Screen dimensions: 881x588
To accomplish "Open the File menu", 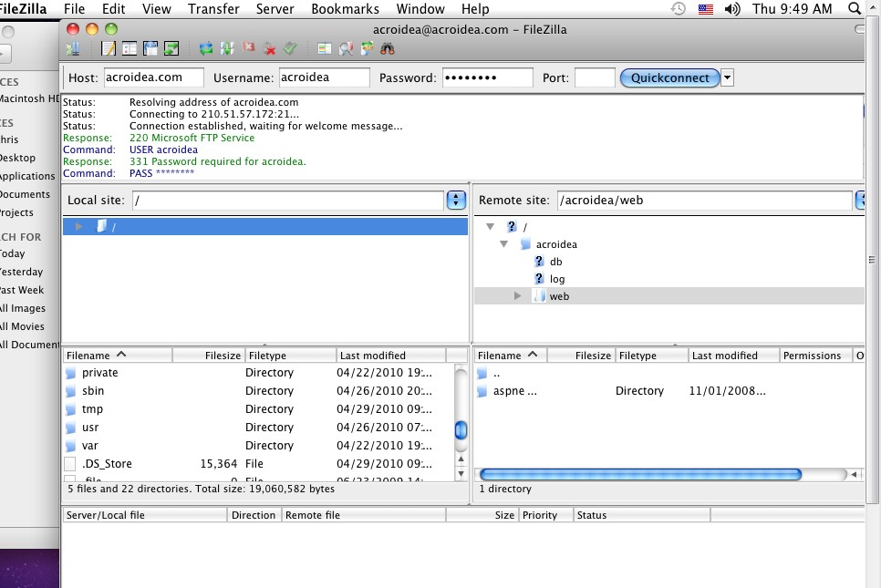I will point(74,9).
